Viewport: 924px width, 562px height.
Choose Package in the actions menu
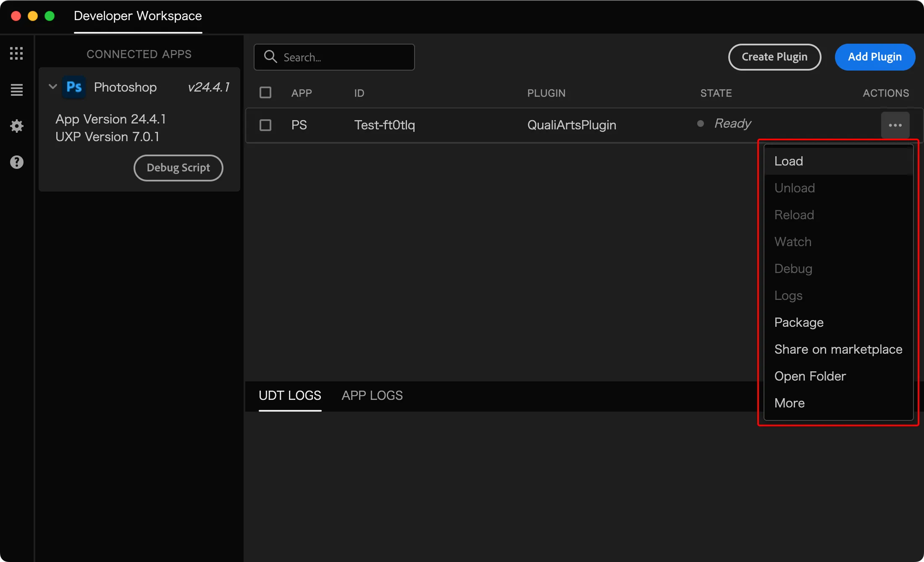click(798, 323)
